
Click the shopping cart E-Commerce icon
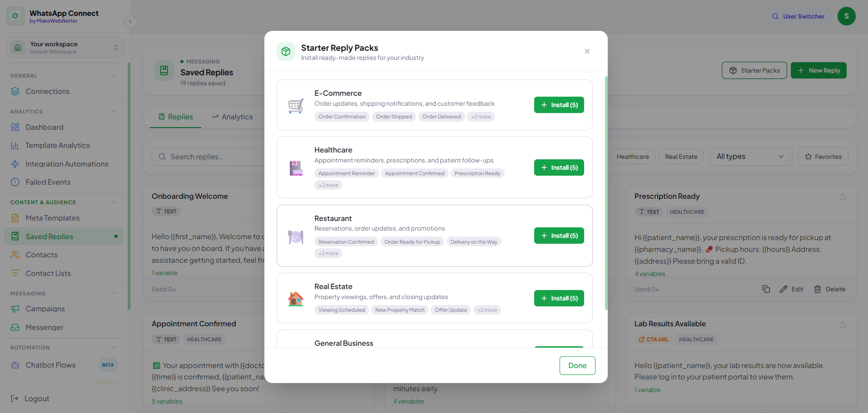click(296, 106)
